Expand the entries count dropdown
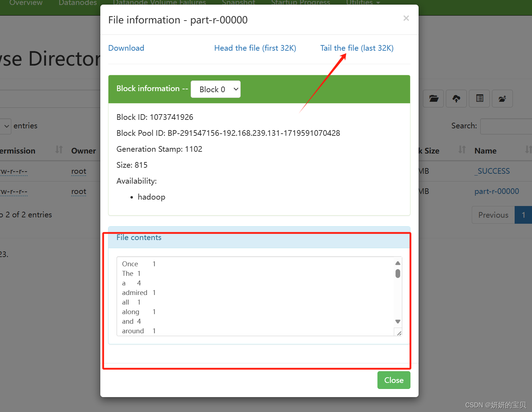The width and height of the screenshot is (532, 412). (6, 126)
